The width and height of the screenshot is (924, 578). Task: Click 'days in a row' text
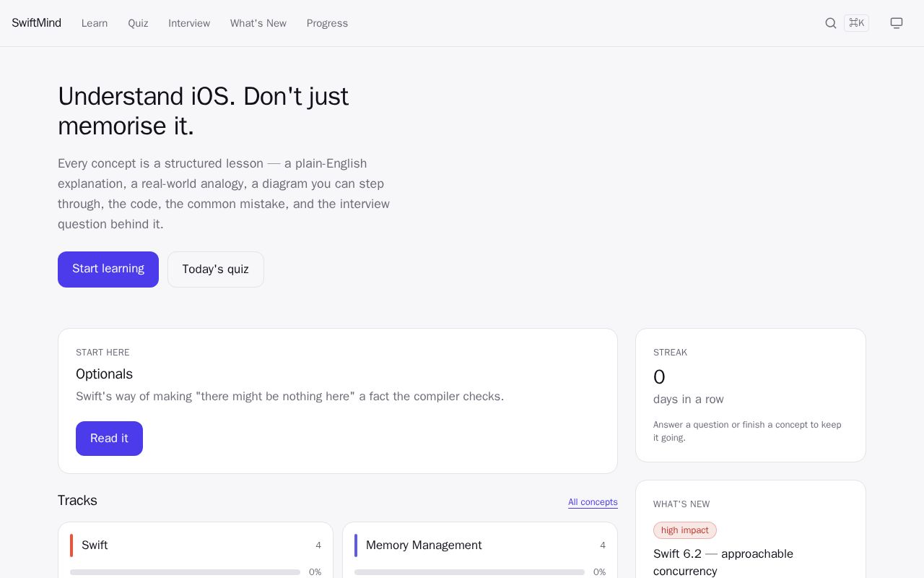[x=689, y=400]
